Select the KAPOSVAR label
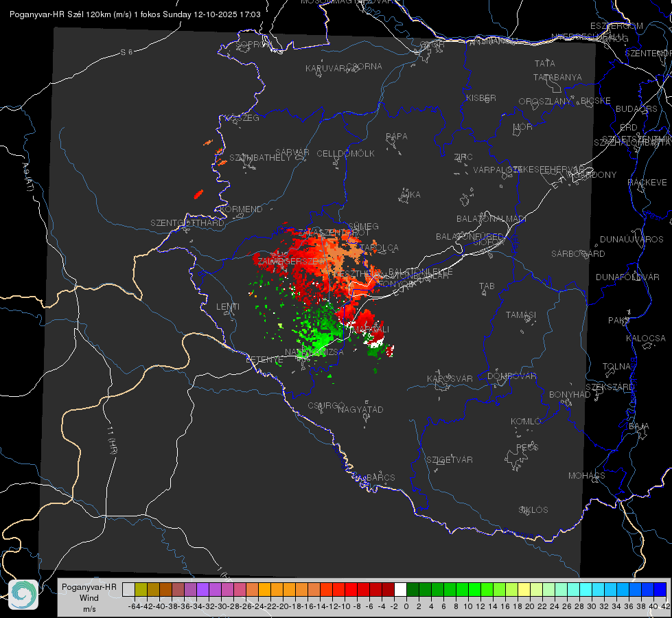 pos(450,378)
